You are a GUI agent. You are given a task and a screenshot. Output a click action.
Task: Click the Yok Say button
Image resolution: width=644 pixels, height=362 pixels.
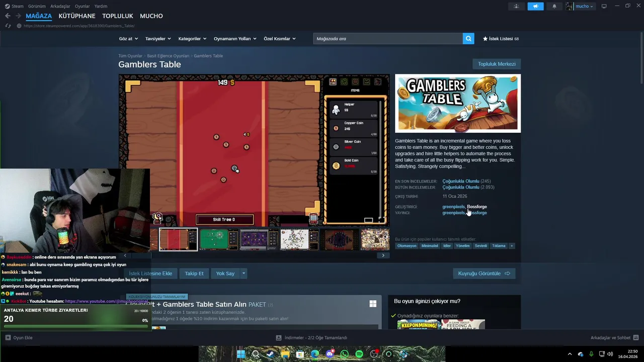225,274
